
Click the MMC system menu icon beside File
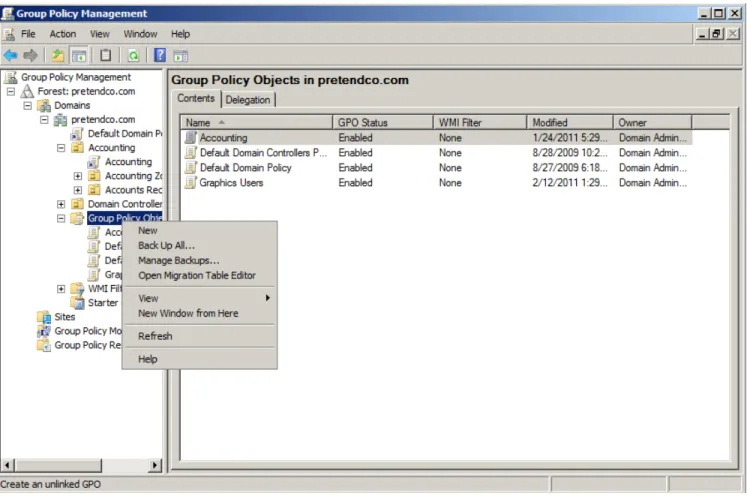(9, 34)
